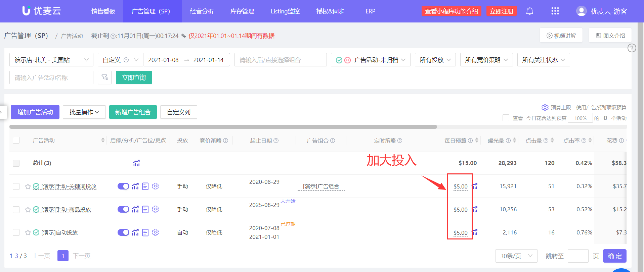Open budget cap settings gear icon
The image size is (644, 272).
545,107
